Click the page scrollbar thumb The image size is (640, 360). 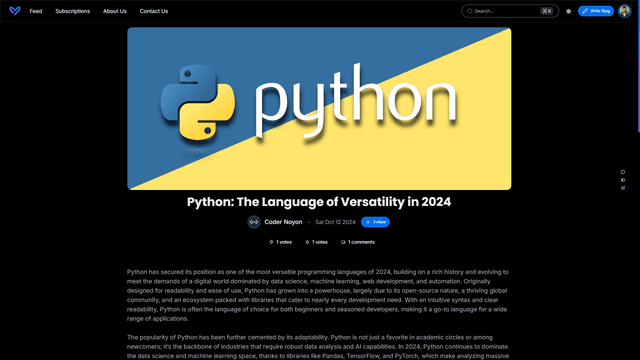tap(639, 66)
